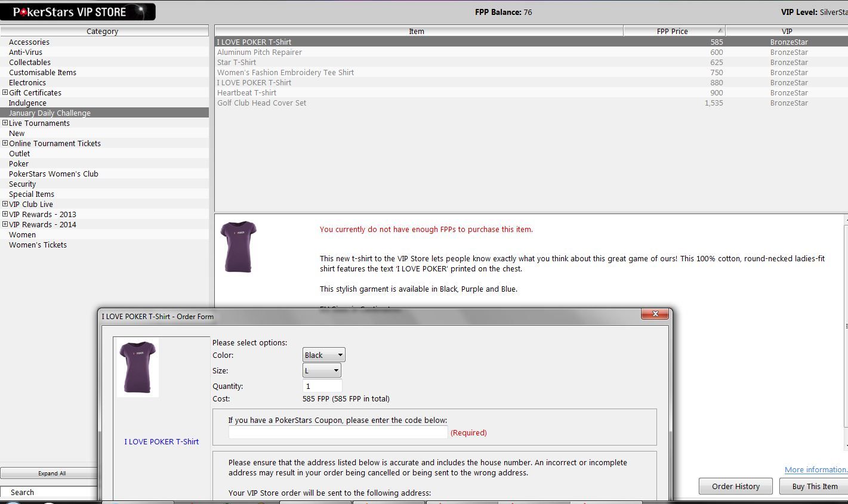Open the Color dropdown in order form
Viewport: 848px width, 504px height.
click(x=323, y=355)
